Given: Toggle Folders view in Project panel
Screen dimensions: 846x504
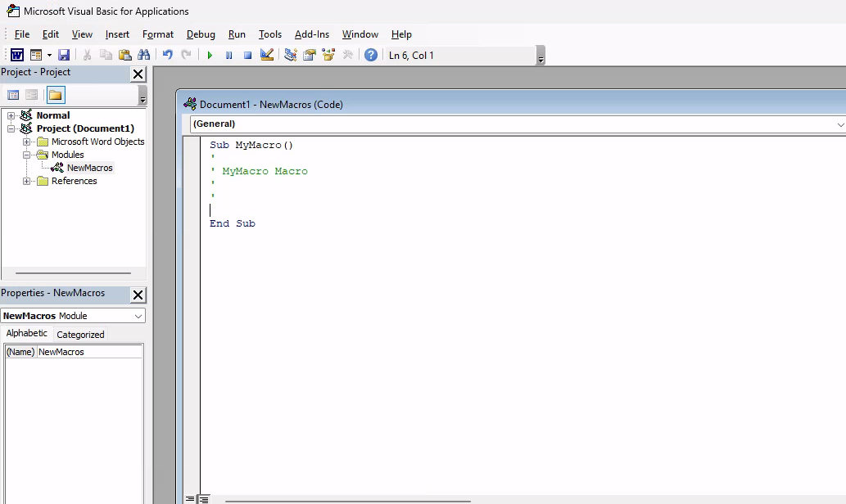Looking at the screenshot, I should coord(55,95).
